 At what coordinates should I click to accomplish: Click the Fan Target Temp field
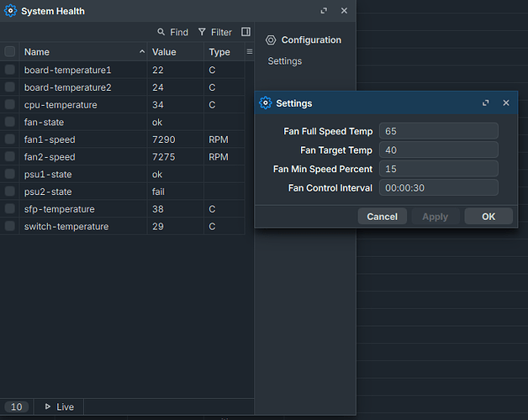(x=438, y=150)
